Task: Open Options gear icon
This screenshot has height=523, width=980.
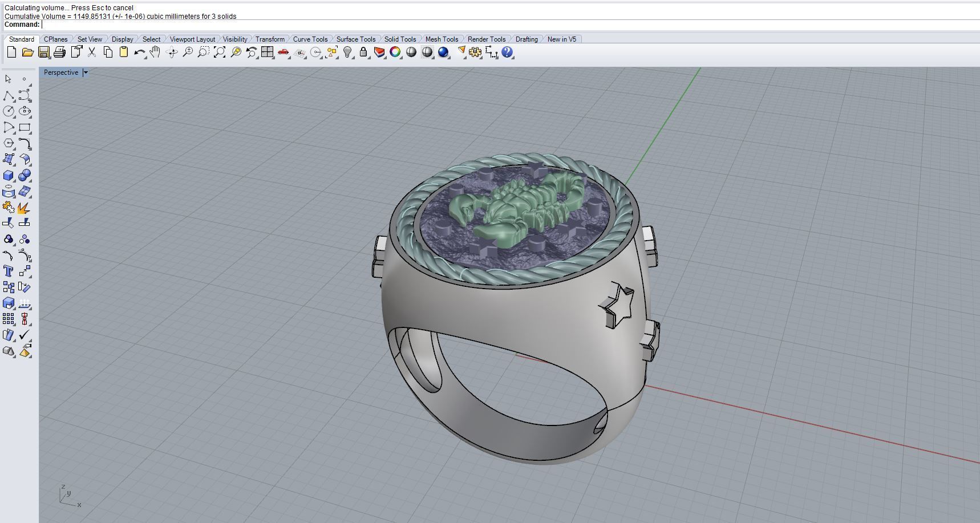Action: (x=475, y=52)
